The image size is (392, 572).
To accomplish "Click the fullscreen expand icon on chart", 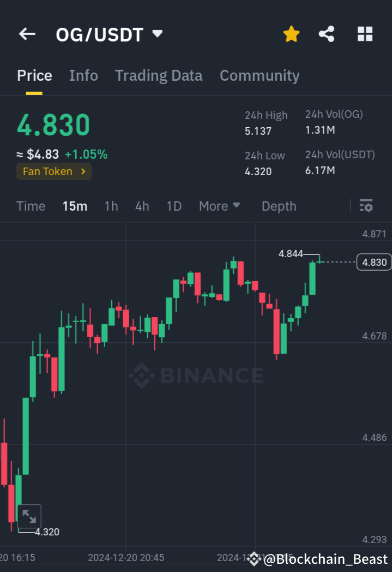I will click(29, 516).
